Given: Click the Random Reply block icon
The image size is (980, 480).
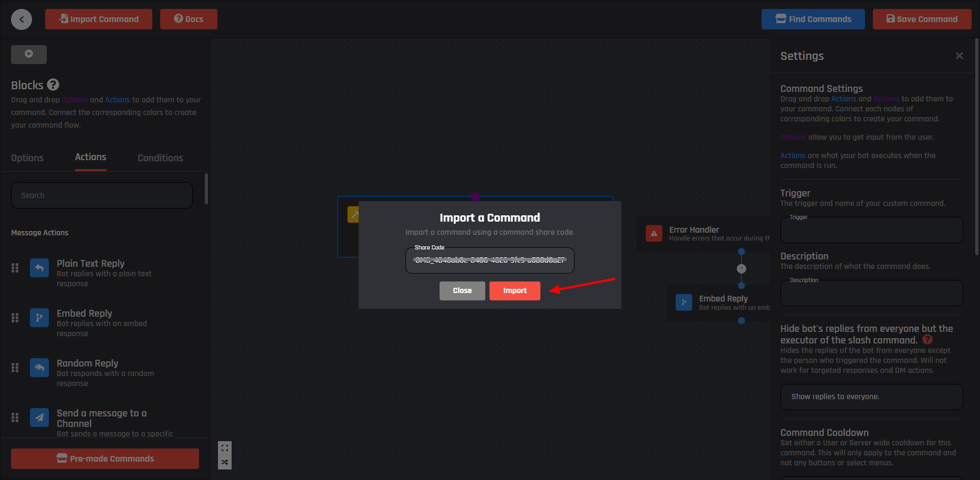Looking at the screenshot, I should click(x=39, y=368).
